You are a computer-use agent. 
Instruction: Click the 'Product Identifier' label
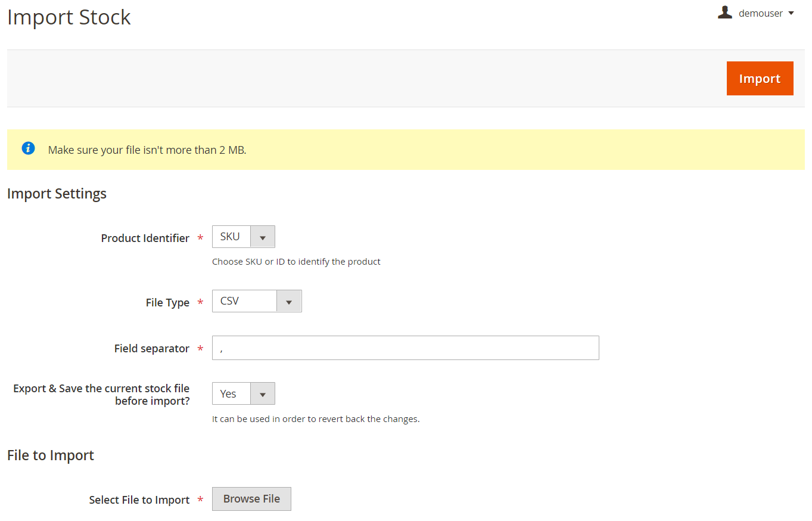point(145,238)
